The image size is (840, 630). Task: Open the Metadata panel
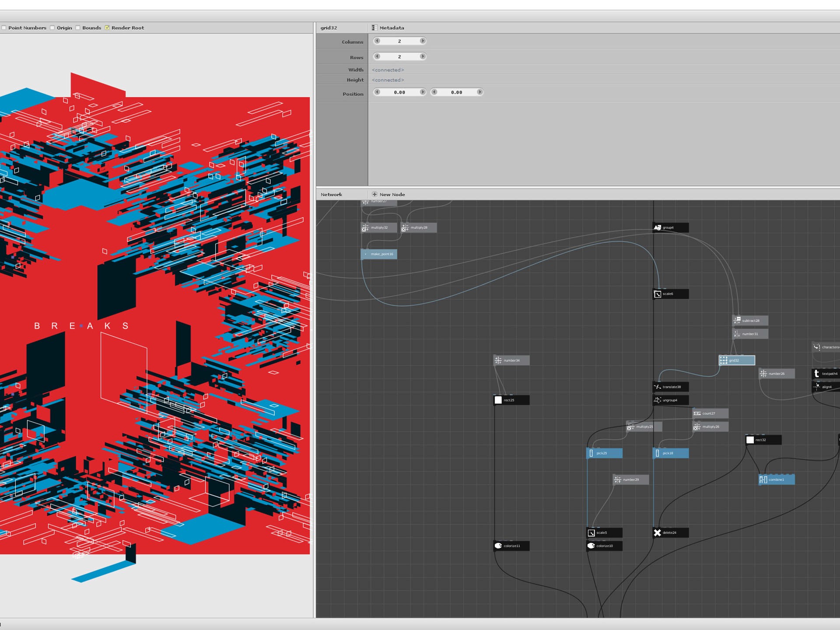[x=388, y=28]
